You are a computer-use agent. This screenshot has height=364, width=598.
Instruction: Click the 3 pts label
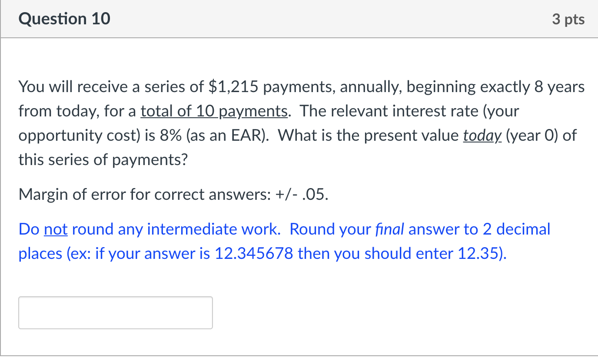coord(568,19)
